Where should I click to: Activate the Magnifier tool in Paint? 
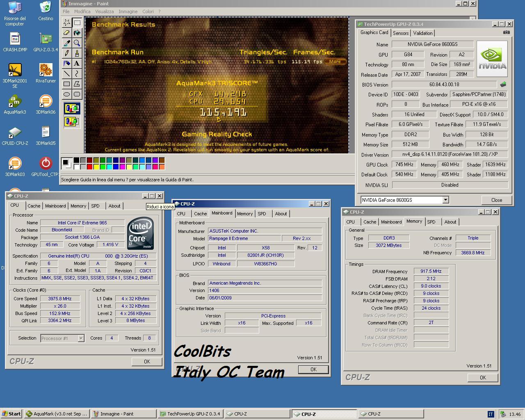tap(77, 43)
